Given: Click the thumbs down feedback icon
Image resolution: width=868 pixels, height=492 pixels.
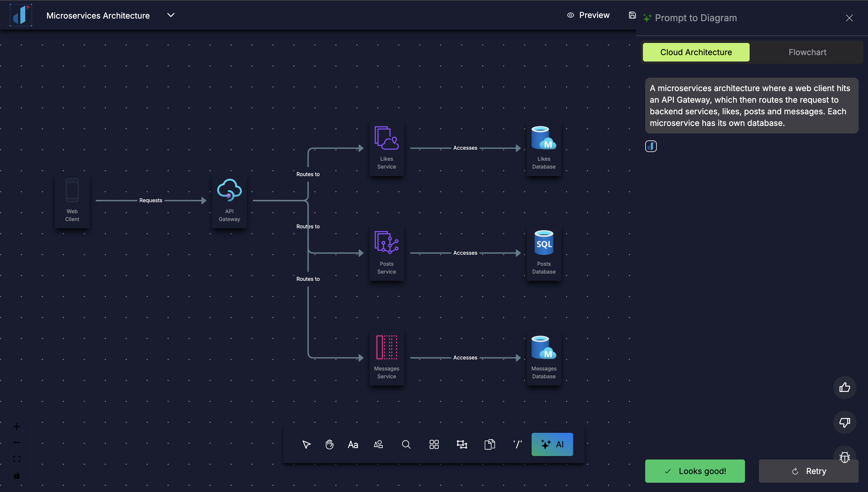Looking at the screenshot, I should pyautogui.click(x=844, y=422).
